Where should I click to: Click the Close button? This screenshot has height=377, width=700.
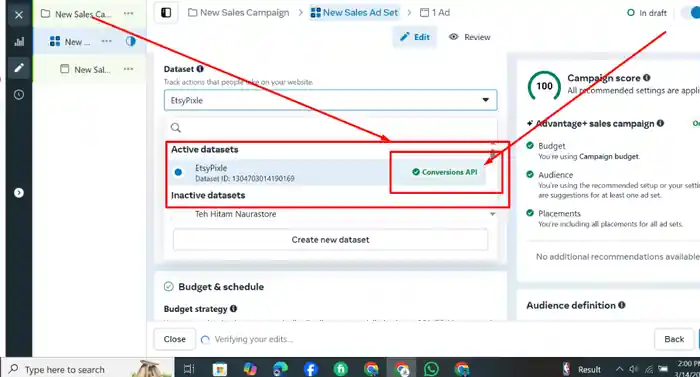pyautogui.click(x=175, y=339)
